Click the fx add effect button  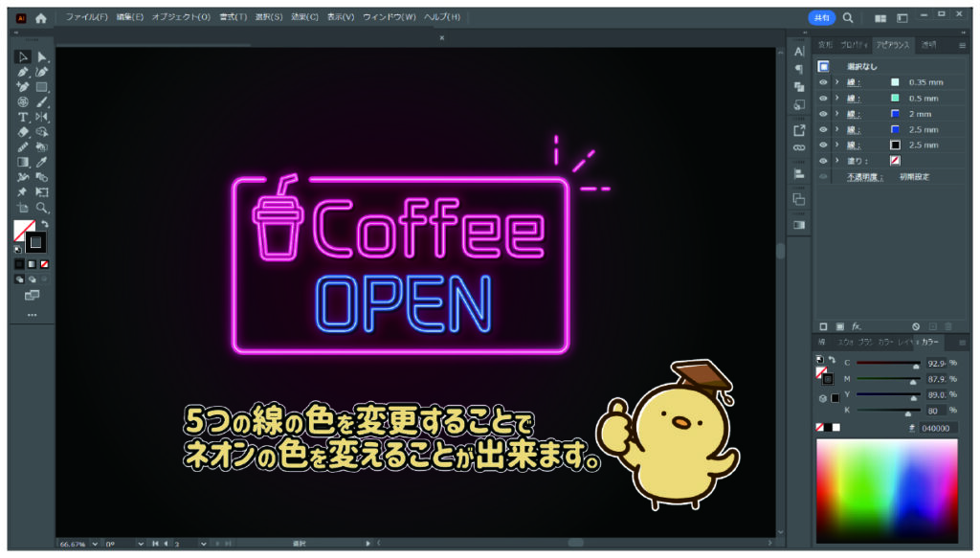857,326
